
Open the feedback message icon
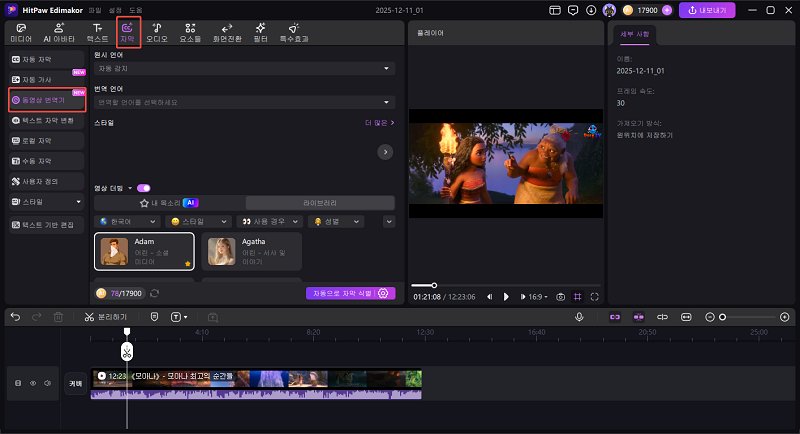(573, 10)
